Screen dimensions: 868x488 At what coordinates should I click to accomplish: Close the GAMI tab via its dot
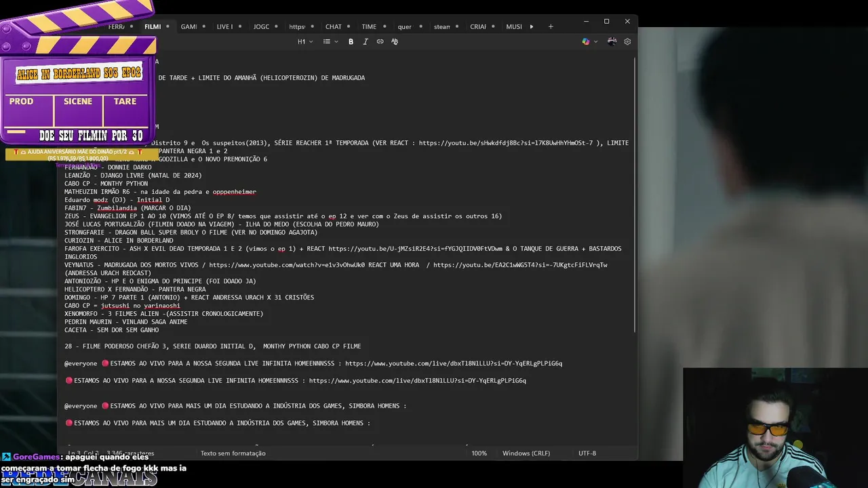(204, 26)
